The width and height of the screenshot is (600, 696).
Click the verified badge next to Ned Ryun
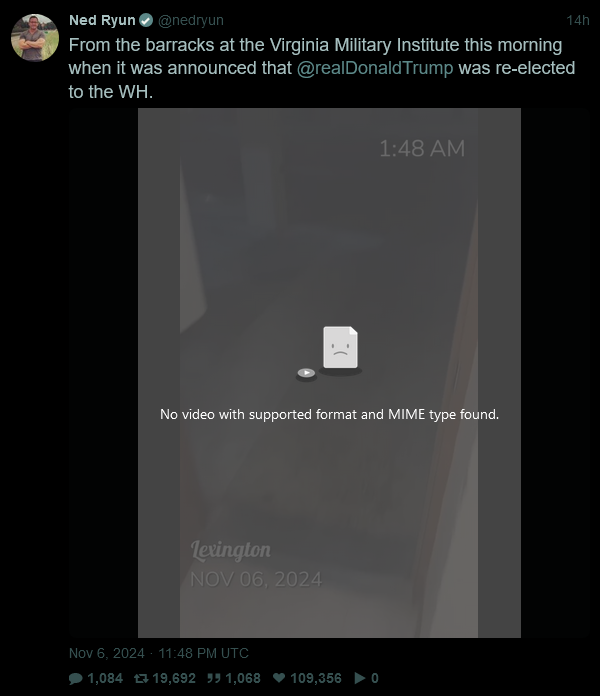[146, 20]
